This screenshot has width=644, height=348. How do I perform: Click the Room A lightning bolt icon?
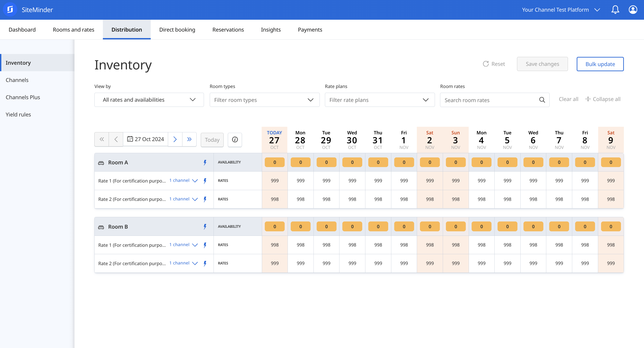coord(205,163)
